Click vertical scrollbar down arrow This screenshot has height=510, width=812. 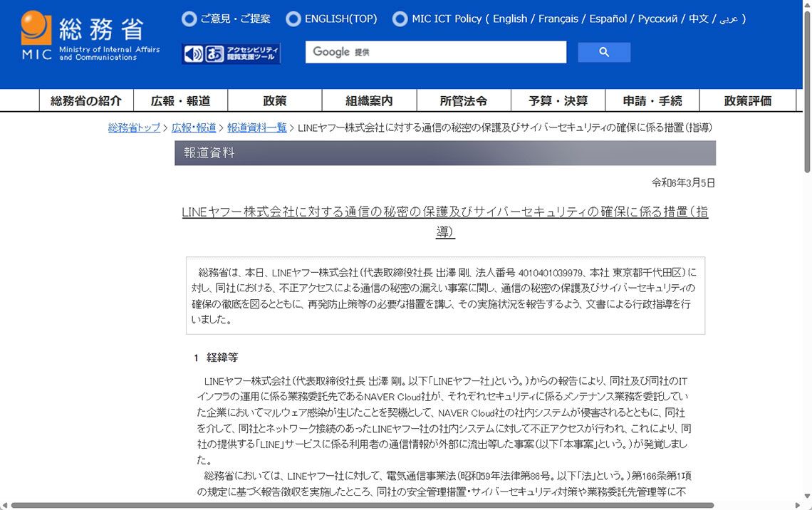tap(807, 496)
